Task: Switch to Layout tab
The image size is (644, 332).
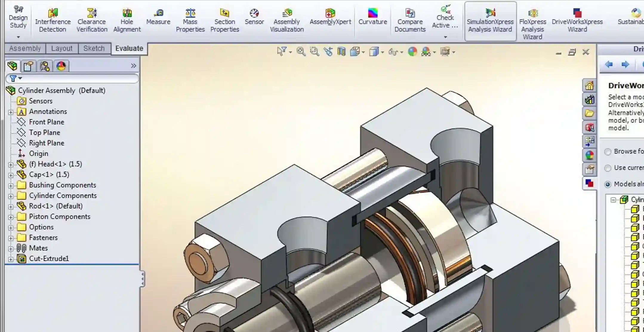Action: point(62,48)
